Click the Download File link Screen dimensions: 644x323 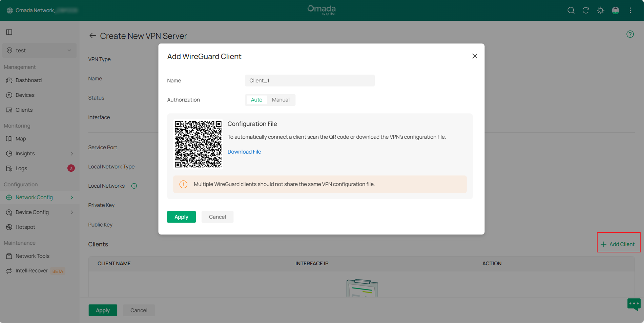tap(244, 152)
